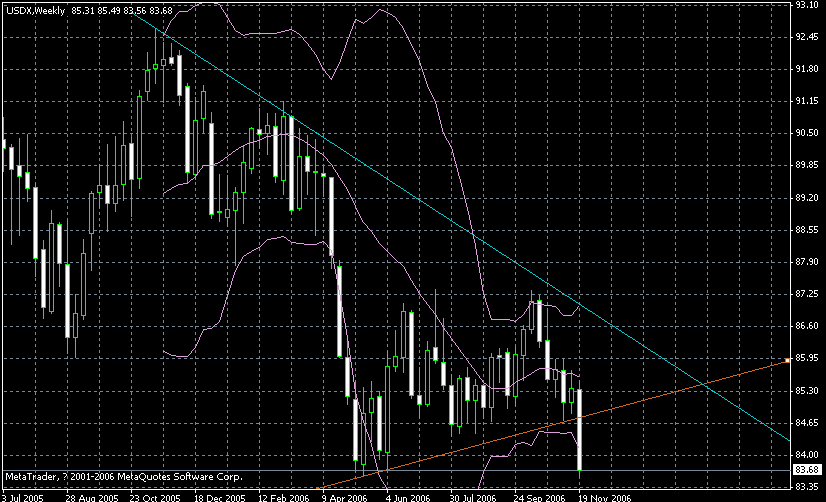Click the 88.55 price scale label
The width and height of the screenshot is (826, 502).
coord(807,230)
